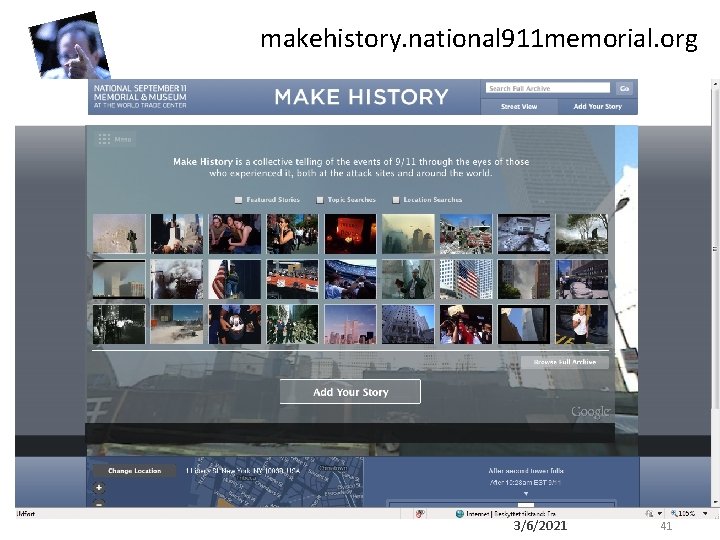The image size is (720, 540).
Task: Click the white timeline triangle marker
Action: tap(526, 494)
